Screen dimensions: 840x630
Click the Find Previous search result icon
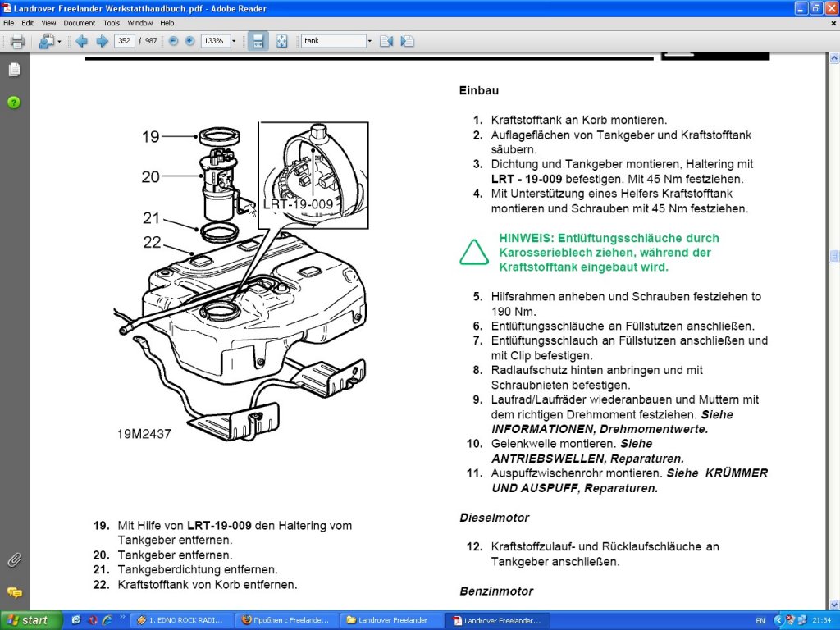pos(386,41)
